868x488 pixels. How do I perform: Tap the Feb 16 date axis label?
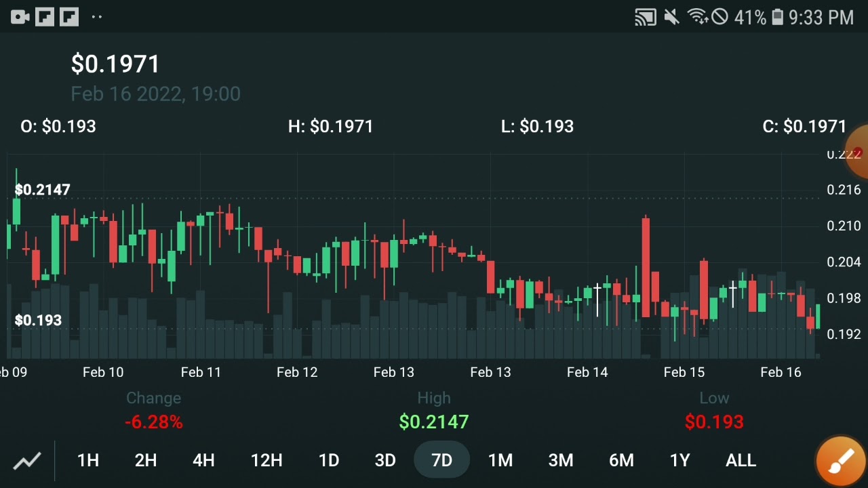781,372
